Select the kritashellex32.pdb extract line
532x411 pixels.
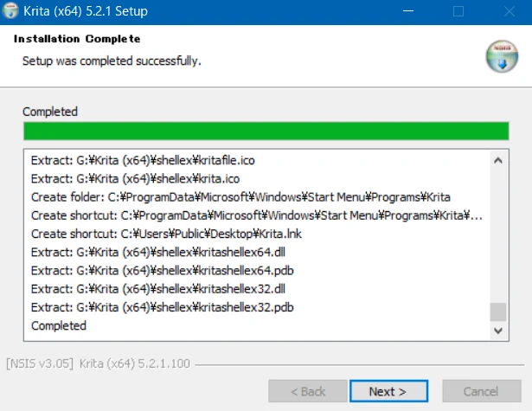click(162, 307)
